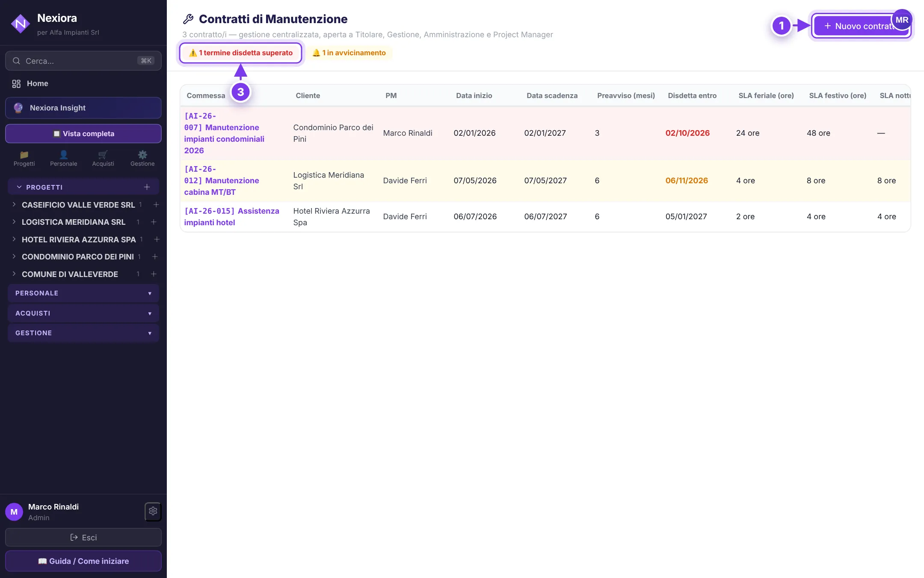
Task: Collapse the PROGETTI section chevron
Action: tap(19, 187)
